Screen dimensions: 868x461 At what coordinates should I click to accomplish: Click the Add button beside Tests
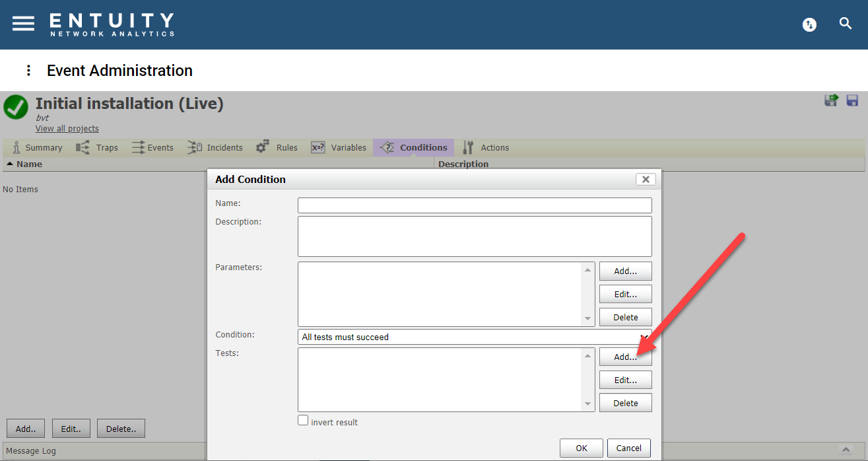pos(625,357)
